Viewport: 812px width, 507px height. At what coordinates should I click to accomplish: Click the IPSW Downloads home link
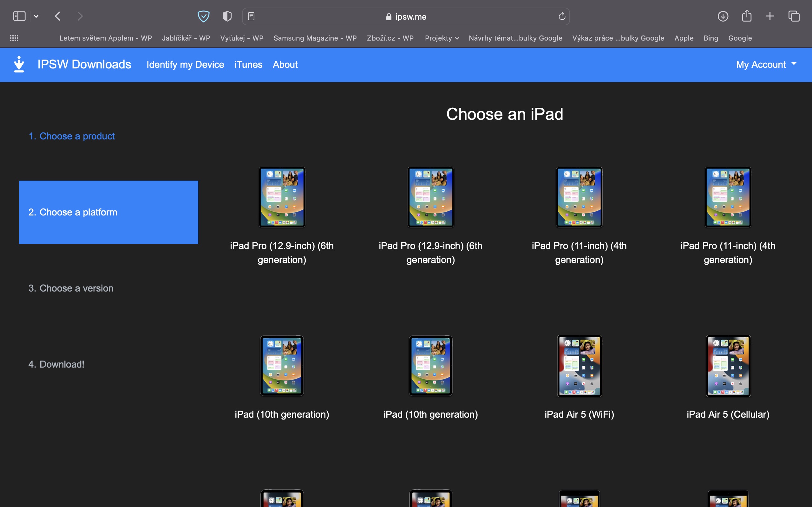(84, 64)
